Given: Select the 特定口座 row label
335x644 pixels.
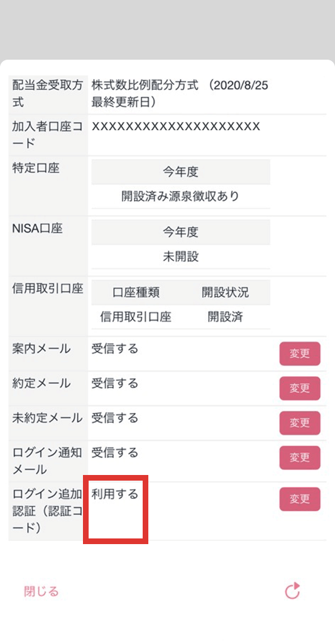Looking at the screenshot, I should (x=36, y=168).
